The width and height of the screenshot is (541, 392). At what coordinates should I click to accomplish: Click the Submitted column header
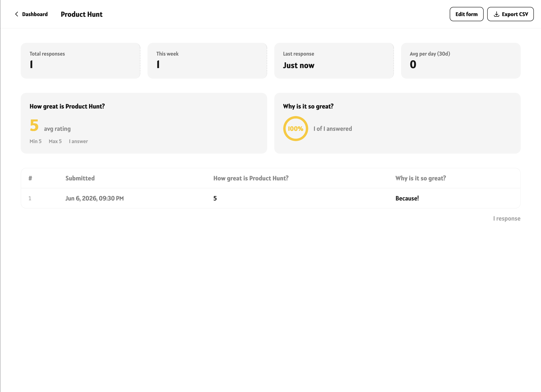click(80, 178)
